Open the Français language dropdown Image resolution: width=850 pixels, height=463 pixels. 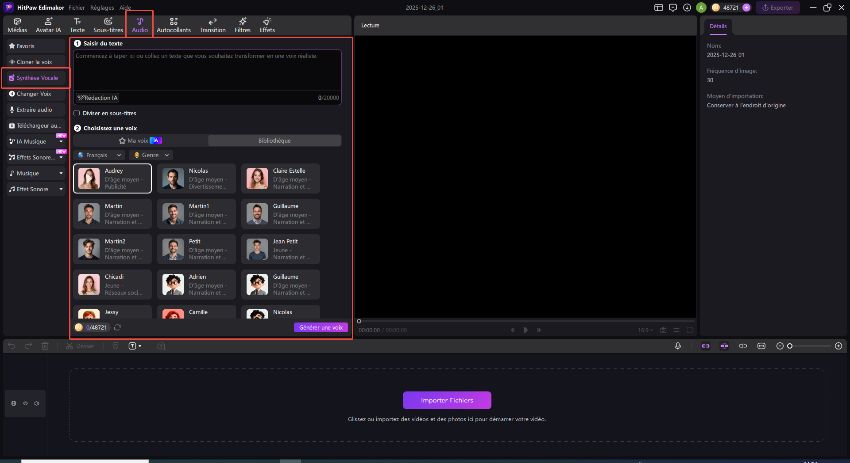pos(100,155)
